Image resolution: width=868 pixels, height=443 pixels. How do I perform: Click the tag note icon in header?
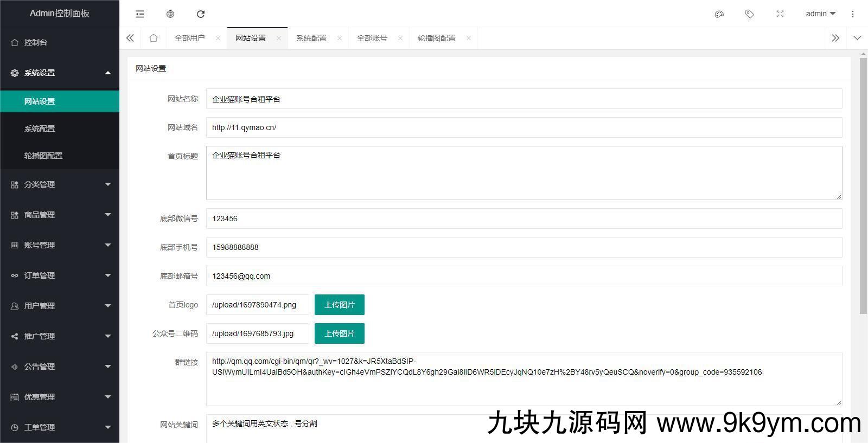click(750, 14)
